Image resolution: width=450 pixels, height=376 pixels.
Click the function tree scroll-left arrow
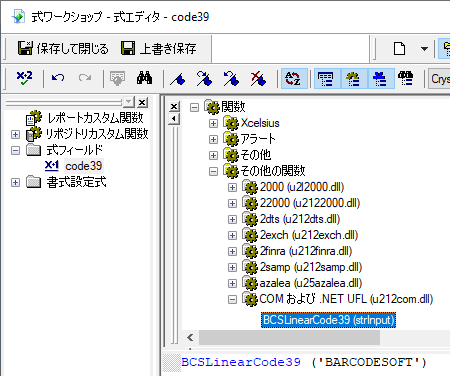(190, 337)
